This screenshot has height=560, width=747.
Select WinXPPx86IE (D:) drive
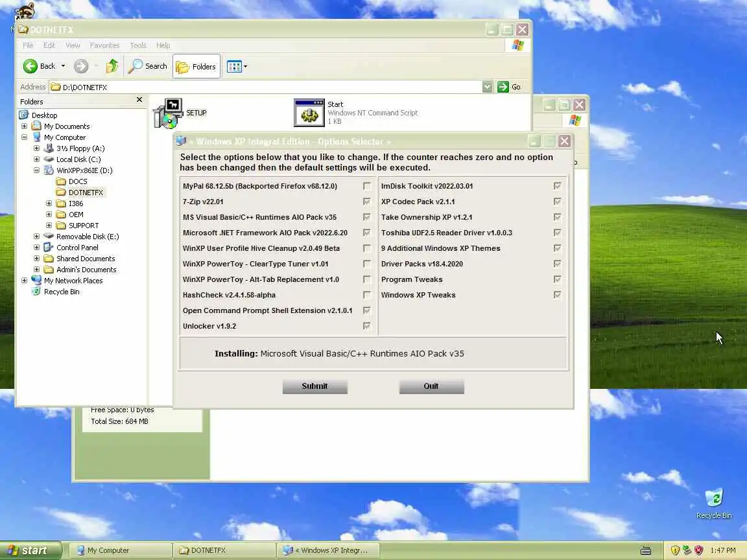click(84, 170)
